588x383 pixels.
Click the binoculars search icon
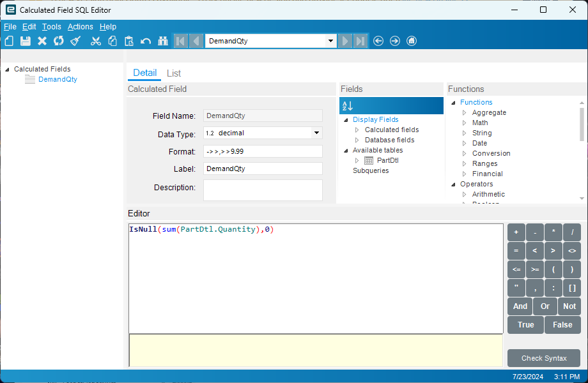pos(162,41)
